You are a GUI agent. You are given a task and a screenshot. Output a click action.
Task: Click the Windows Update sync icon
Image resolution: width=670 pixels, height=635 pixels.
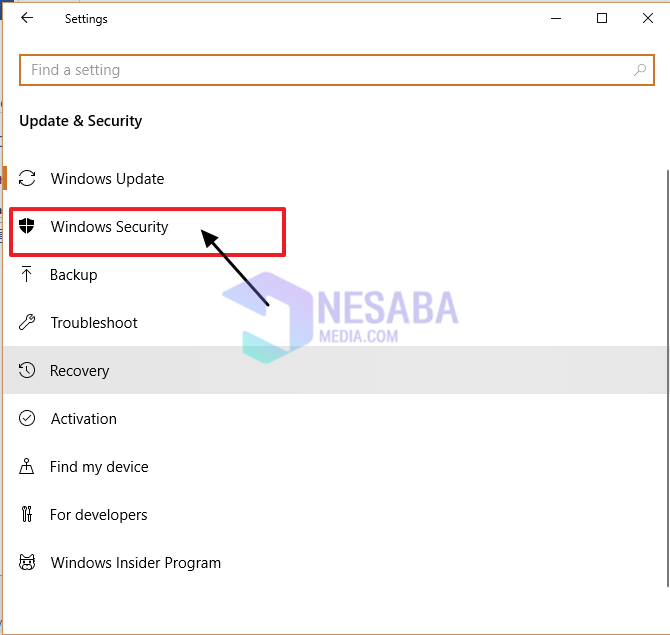coord(28,179)
